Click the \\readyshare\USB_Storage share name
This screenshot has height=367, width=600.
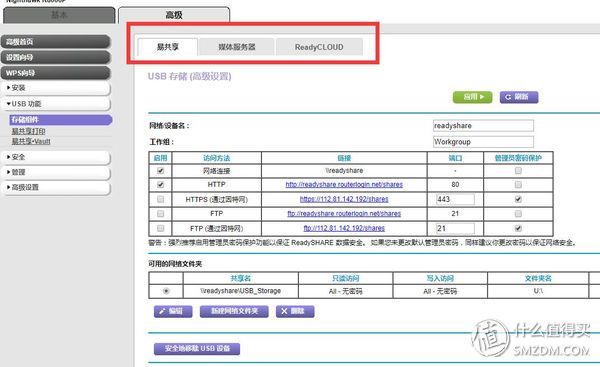coord(240,291)
